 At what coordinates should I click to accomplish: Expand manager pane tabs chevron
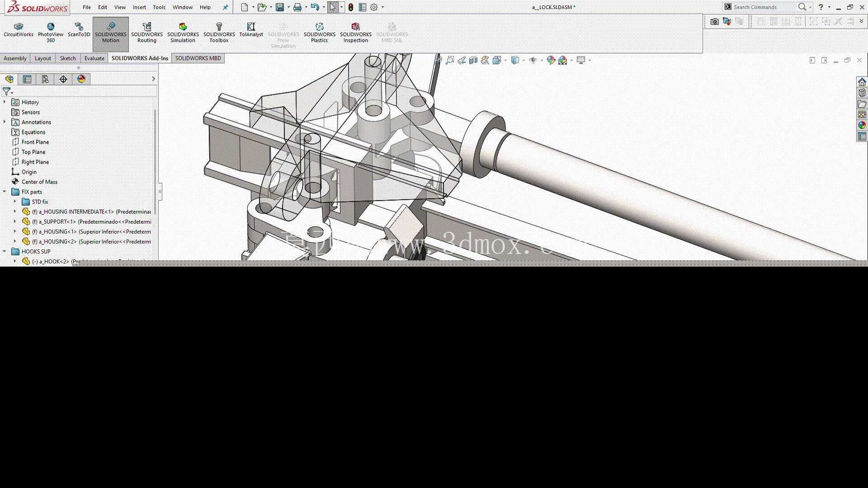tap(153, 79)
